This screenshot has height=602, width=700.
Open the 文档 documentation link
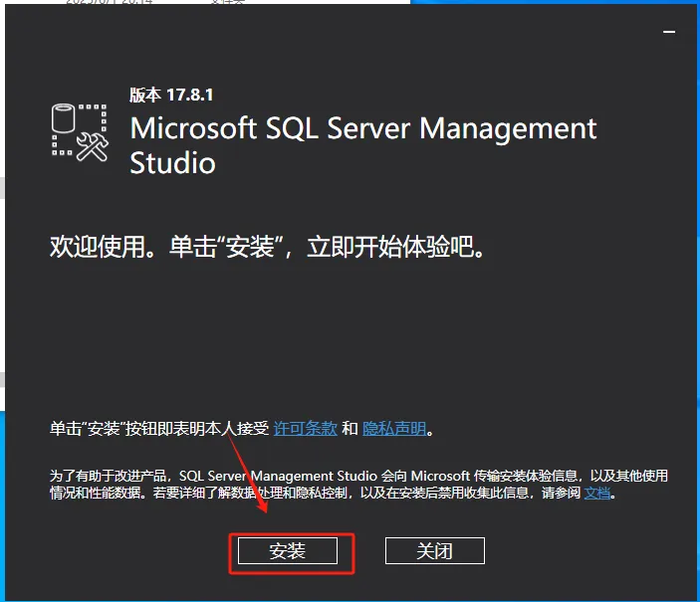[x=596, y=493]
